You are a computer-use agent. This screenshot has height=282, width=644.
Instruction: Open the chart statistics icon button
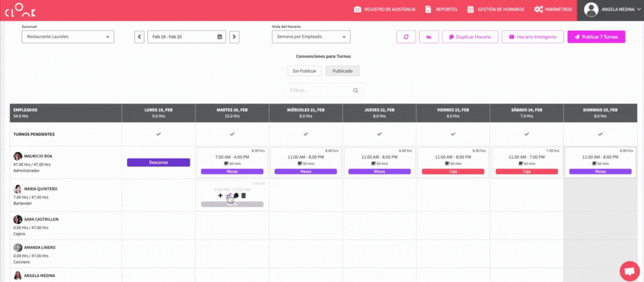pyautogui.click(x=429, y=37)
